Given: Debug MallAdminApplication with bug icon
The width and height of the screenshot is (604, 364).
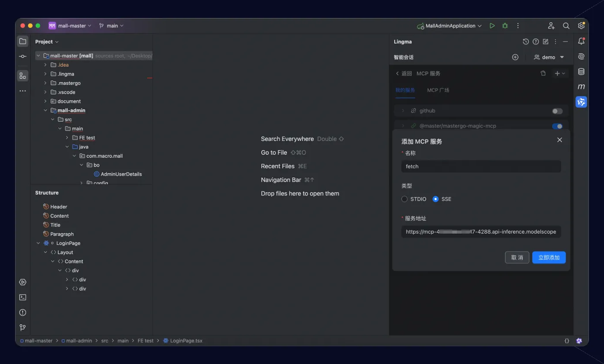Looking at the screenshot, I should 505,26.
